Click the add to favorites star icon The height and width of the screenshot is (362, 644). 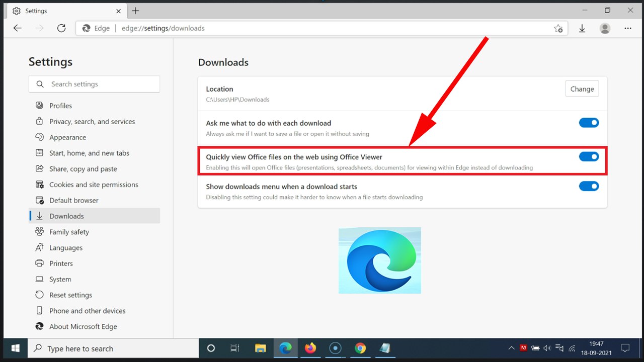pos(558,28)
